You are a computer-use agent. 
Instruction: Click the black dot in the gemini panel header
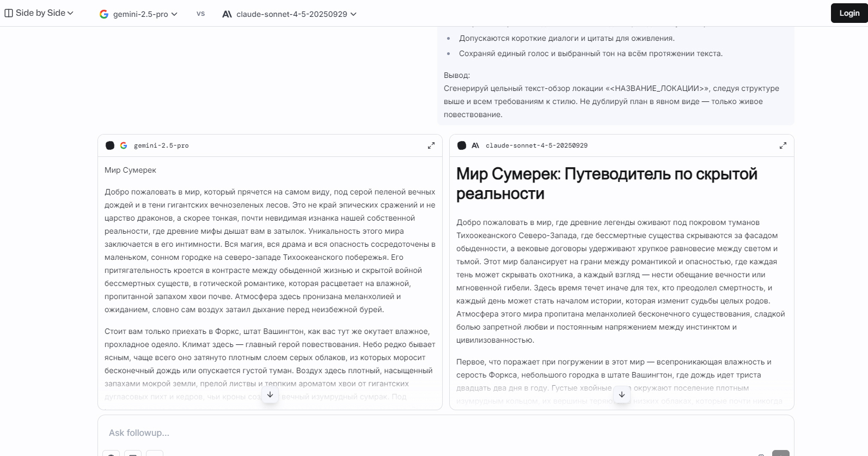(x=110, y=145)
